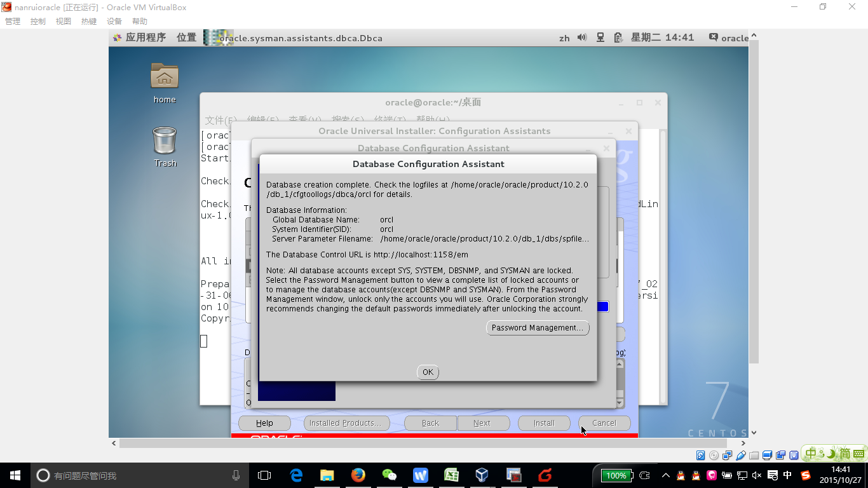The height and width of the screenshot is (488, 868).
Task: Open the zh input language indicator
Action: 564,38
